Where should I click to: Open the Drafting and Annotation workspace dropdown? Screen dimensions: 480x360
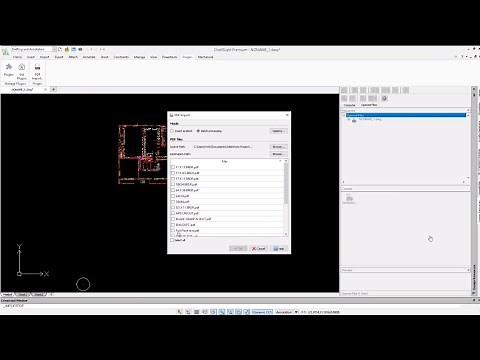[54, 49]
